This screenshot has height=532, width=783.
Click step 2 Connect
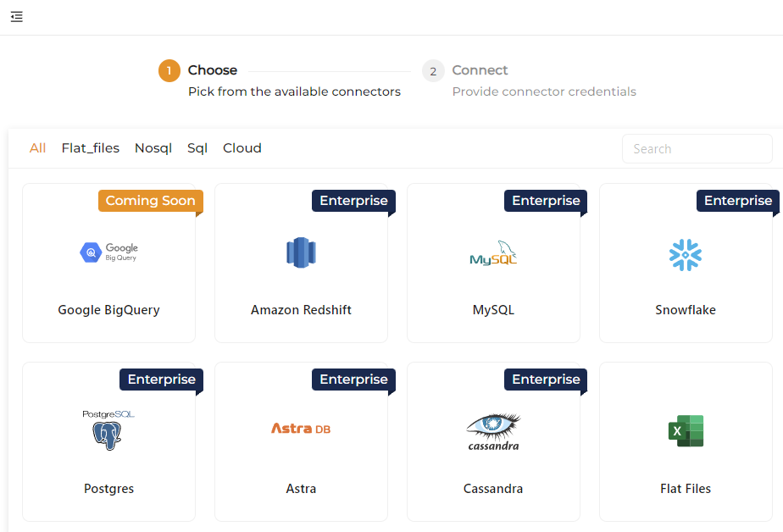(479, 70)
